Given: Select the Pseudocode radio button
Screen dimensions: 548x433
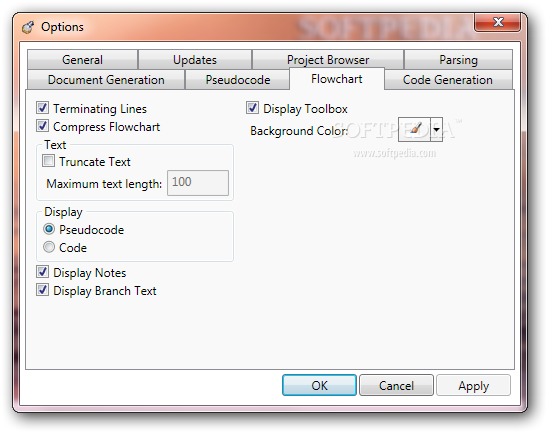Looking at the screenshot, I should coord(49,229).
